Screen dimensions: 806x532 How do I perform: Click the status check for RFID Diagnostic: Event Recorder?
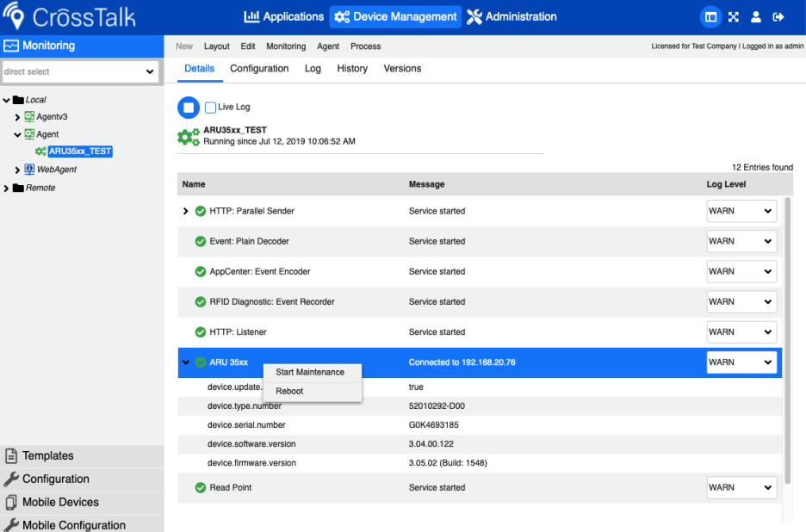(201, 302)
